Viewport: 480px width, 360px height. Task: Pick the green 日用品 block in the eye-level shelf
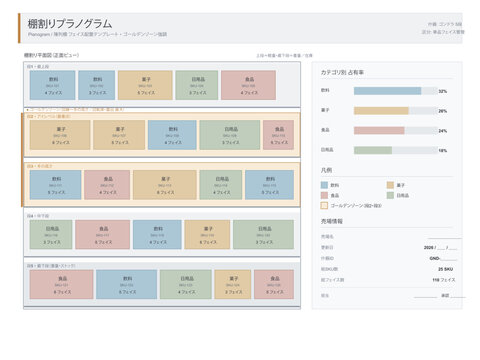click(230, 135)
